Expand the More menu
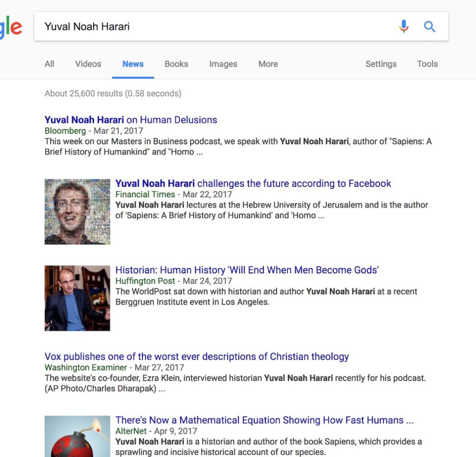 [268, 64]
